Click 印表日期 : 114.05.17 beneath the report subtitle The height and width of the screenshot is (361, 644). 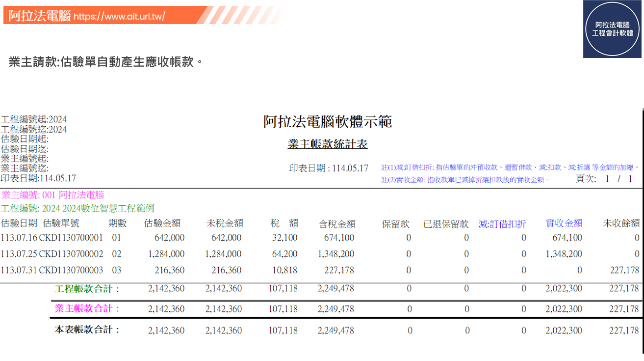(x=328, y=168)
